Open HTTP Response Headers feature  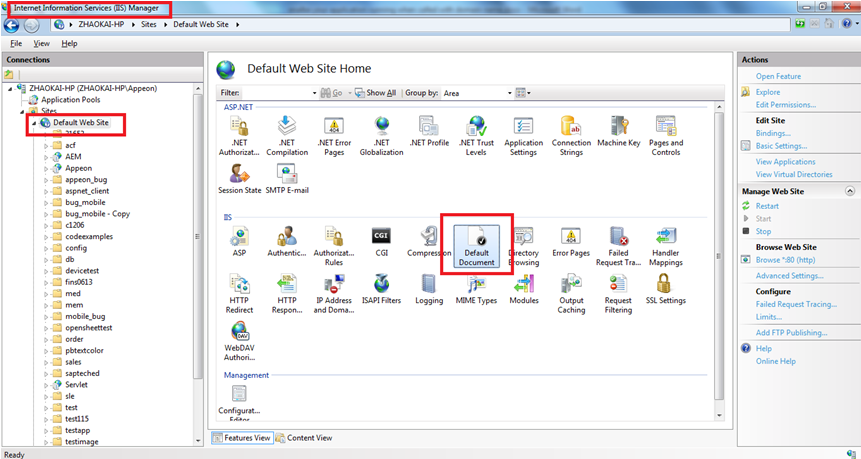[287, 294]
